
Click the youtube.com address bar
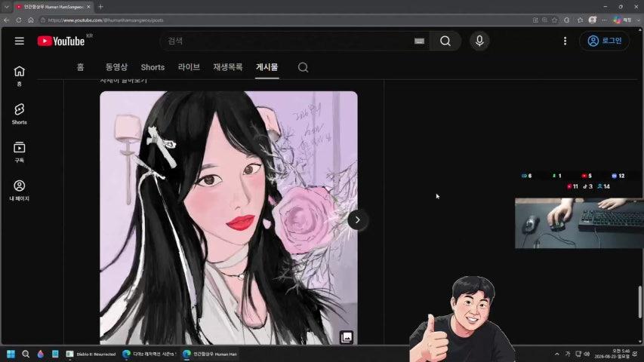(x=283, y=20)
